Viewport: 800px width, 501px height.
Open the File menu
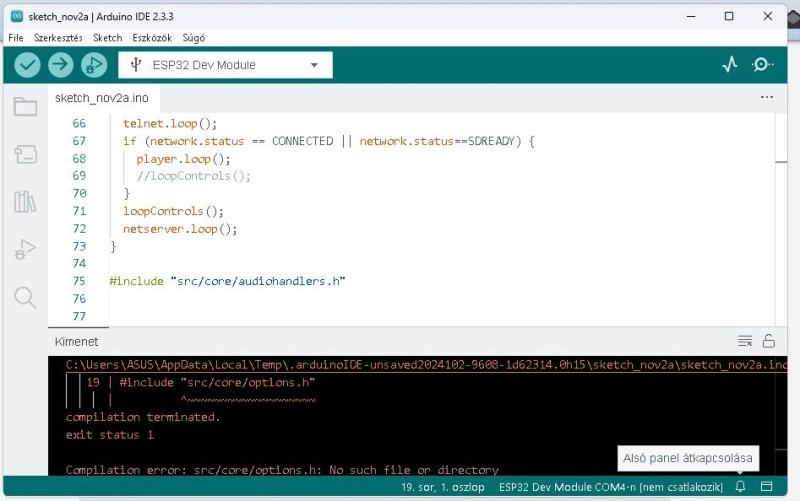pyautogui.click(x=16, y=38)
